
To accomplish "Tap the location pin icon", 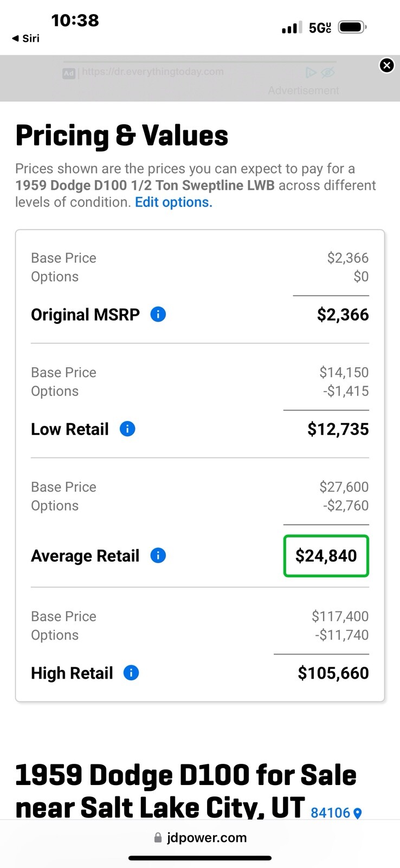I will point(357,813).
